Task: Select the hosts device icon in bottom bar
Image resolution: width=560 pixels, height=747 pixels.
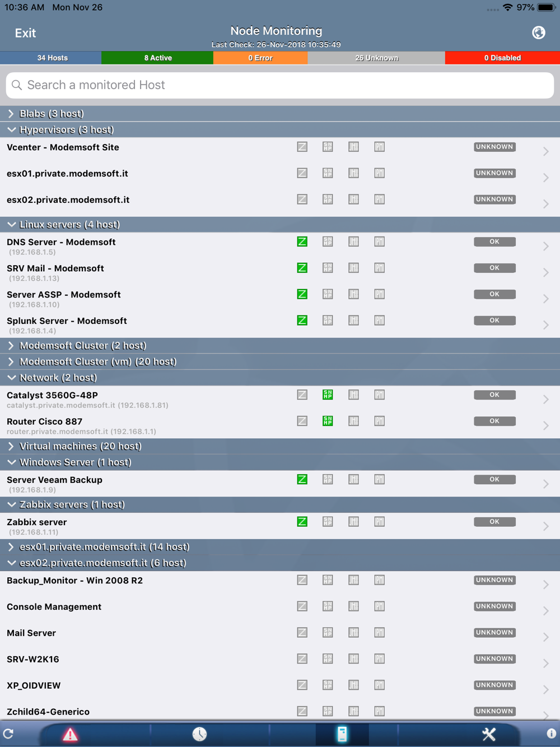Action: tap(342, 734)
